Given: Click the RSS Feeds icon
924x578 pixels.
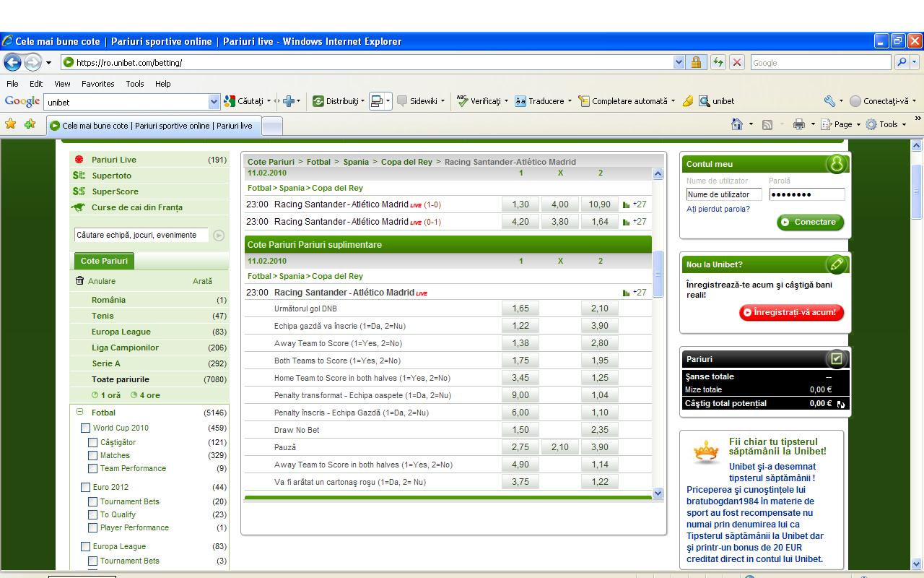Looking at the screenshot, I should click(x=767, y=124).
